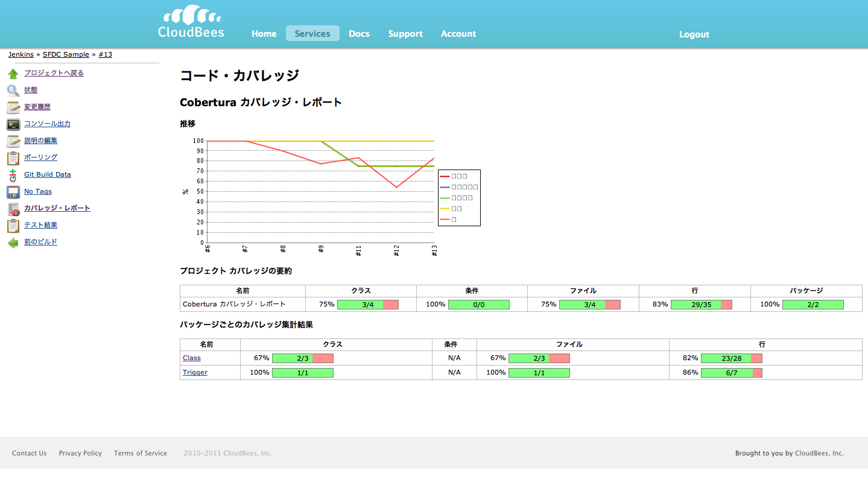Click the パッケージ column header
The width and height of the screenshot is (868, 479).
(x=806, y=291)
